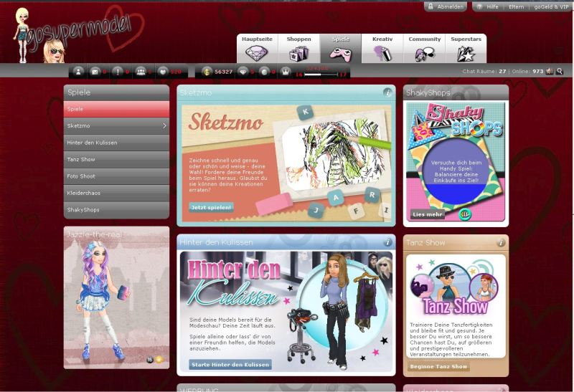This screenshot has height=392, width=574.
Task: Select Spiele in the sidebar menu
Action: tap(116, 109)
